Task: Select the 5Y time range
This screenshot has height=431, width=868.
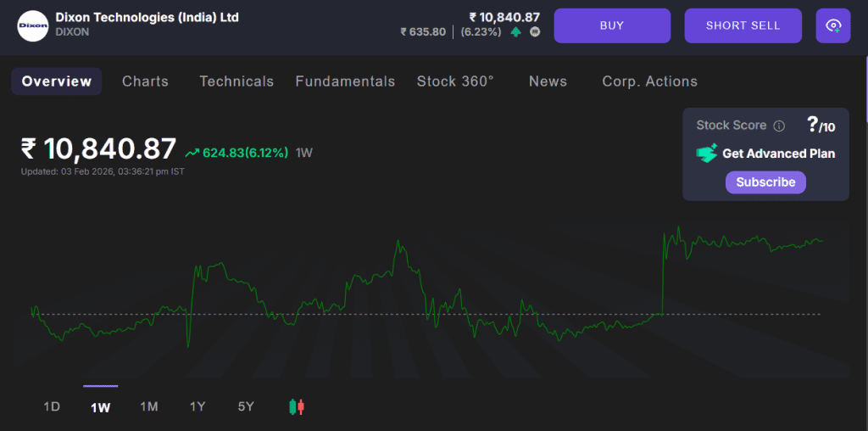Action: [x=246, y=407]
